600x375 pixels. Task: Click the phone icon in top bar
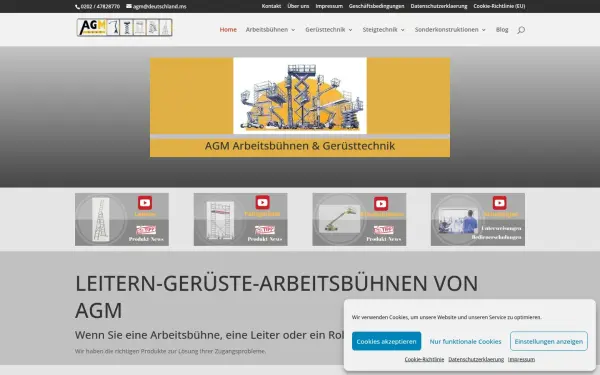[78, 7]
